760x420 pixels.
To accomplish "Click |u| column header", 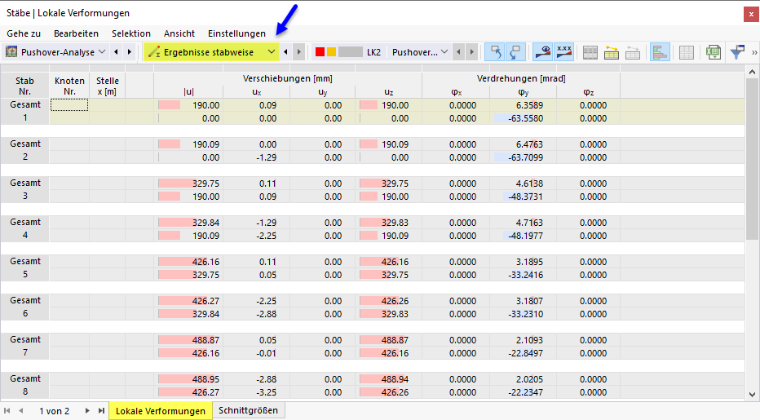I will pos(189,92).
